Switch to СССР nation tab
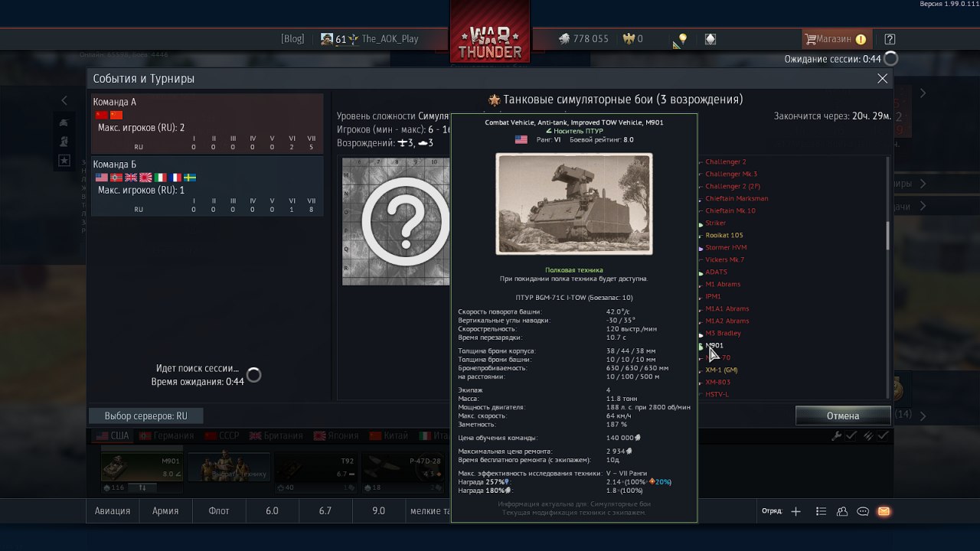This screenshot has width=980, height=551. pyautogui.click(x=222, y=435)
